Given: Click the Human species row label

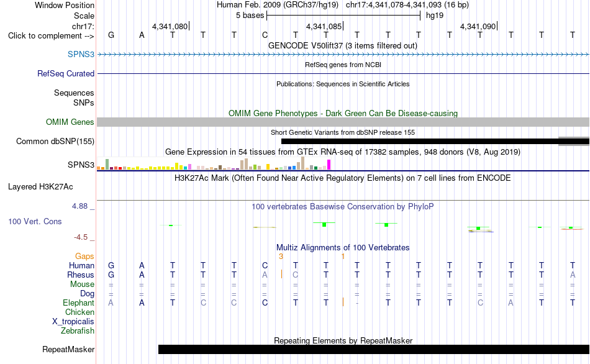Looking at the screenshot, I should 81,266.
